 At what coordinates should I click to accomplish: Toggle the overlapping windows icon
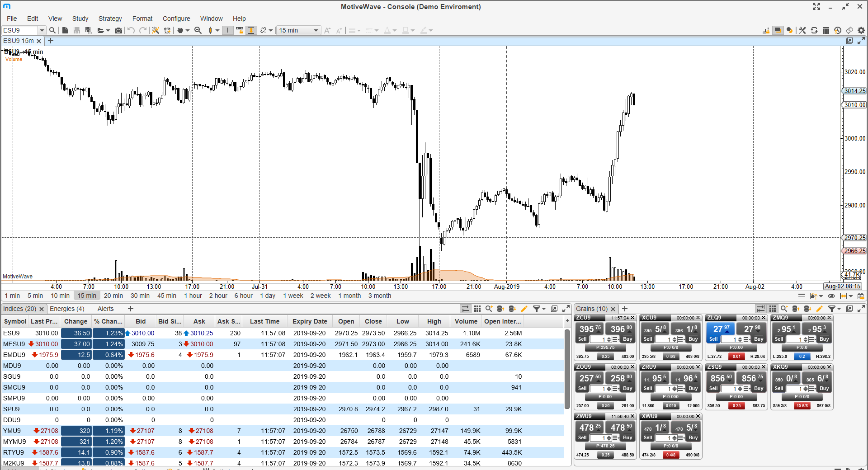[778, 30]
